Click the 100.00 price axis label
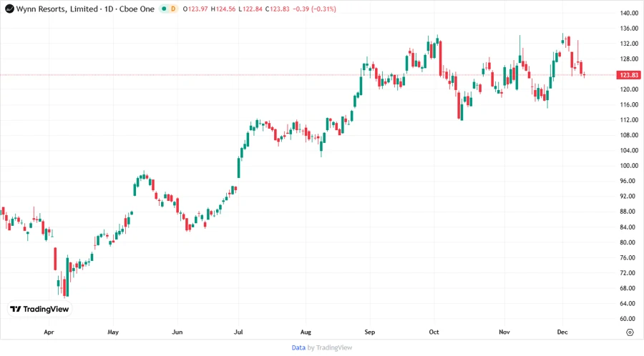The height and width of the screenshot is (356, 644). [629, 166]
